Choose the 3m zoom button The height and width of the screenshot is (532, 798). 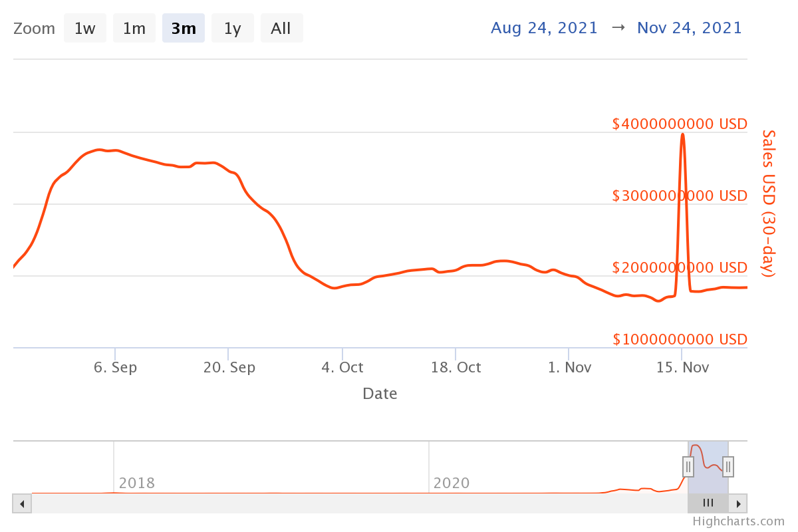[x=184, y=29]
